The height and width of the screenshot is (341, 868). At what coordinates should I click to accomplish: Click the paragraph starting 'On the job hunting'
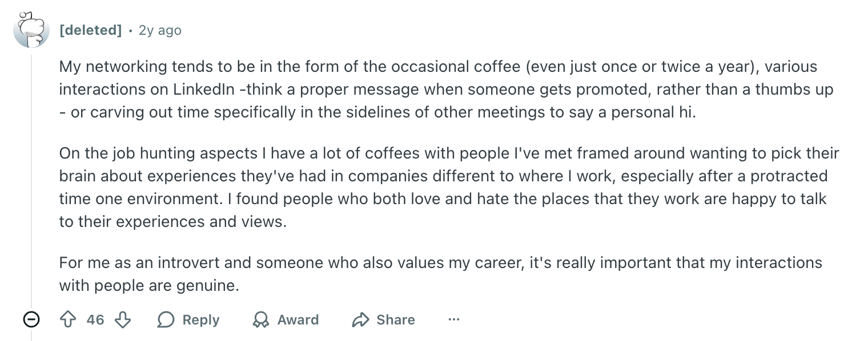click(x=449, y=187)
